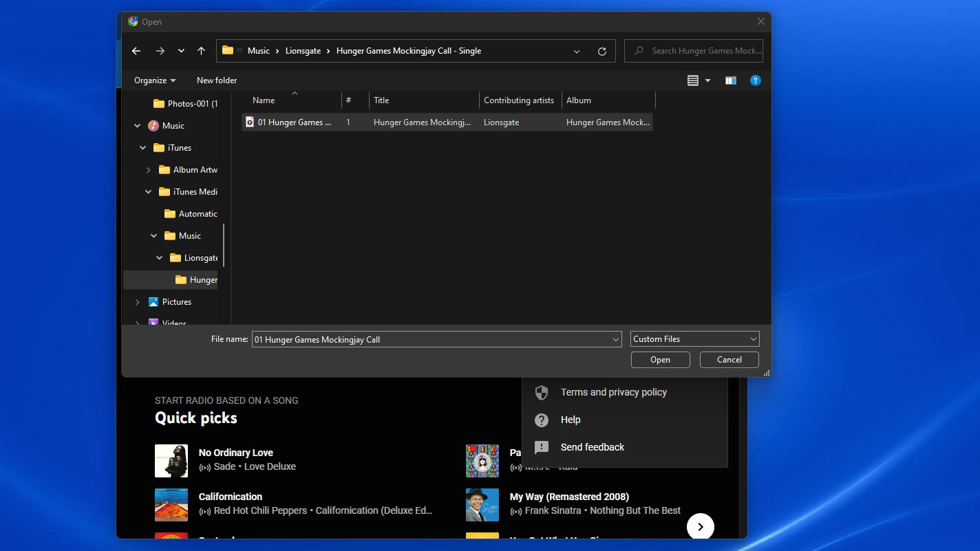This screenshot has width=980, height=551.
Task: Open the file dialog Help icon
Action: pyautogui.click(x=755, y=80)
